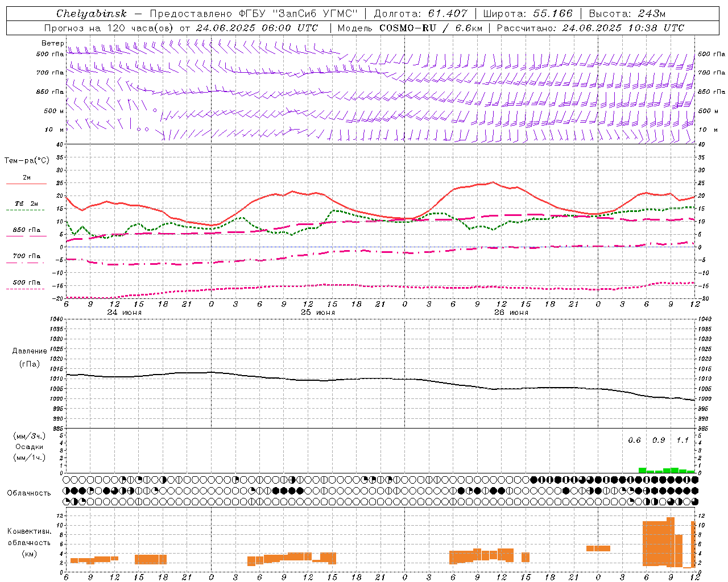Click 'Рассчитано: 24.06.2025 10:38 UTC' text
This screenshot has width=728, height=582.
pyautogui.click(x=590, y=28)
